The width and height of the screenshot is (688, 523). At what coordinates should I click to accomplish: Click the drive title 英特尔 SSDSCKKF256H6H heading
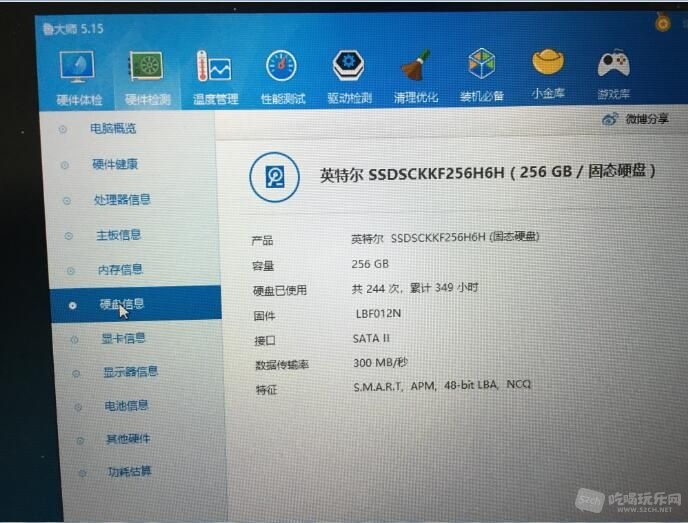(487, 173)
